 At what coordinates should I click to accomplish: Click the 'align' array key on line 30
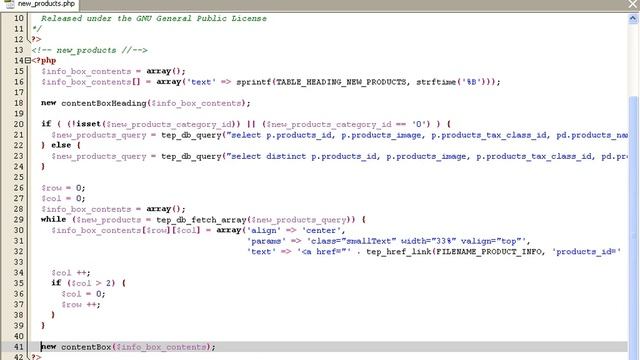[264, 231]
